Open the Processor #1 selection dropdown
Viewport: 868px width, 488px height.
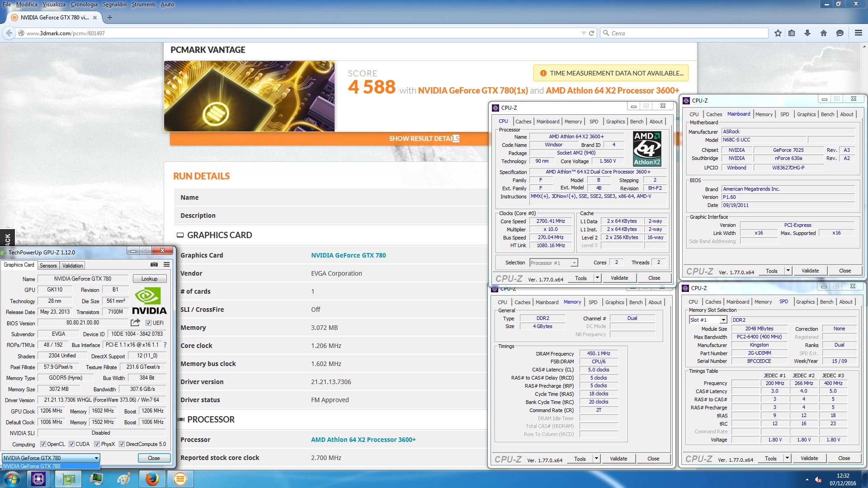[x=553, y=263]
